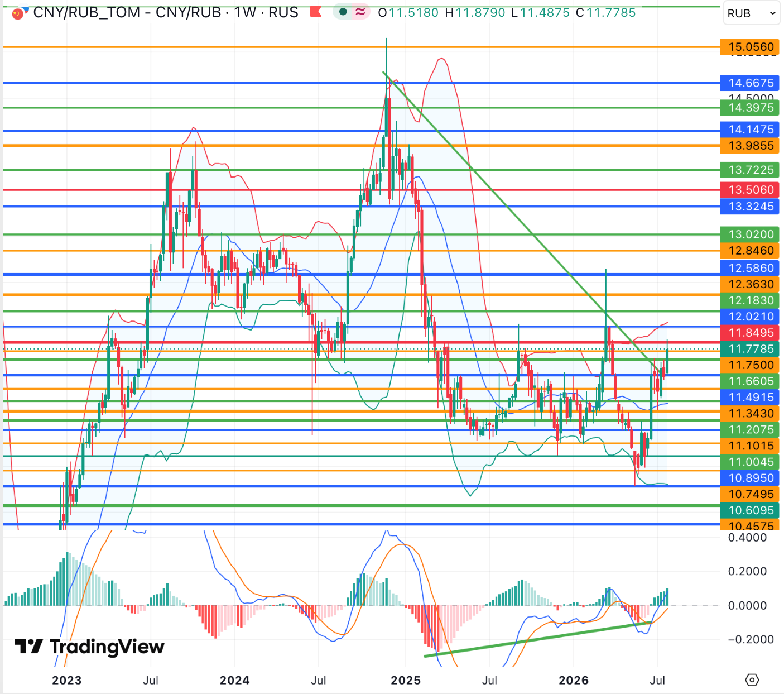Click the 0.2000 MACD scale value
The width and height of the screenshot is (784, 694).
coord(748,571)
